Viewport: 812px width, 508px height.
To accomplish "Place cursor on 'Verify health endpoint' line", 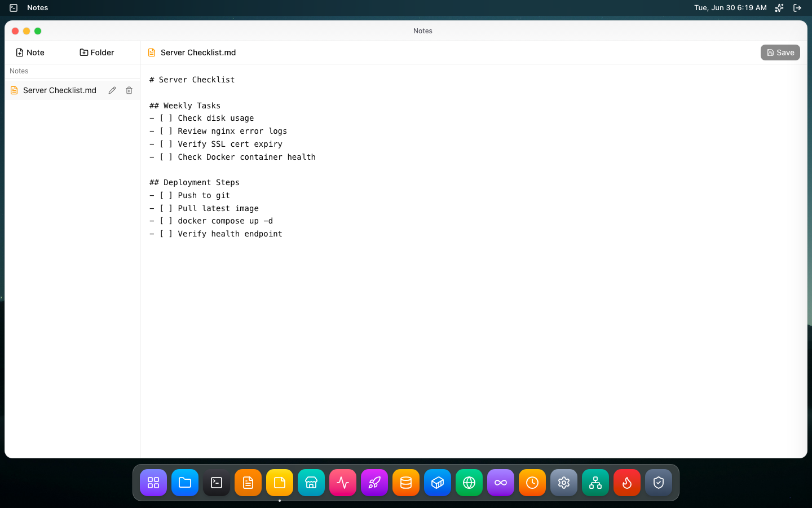I will point(216,234).
